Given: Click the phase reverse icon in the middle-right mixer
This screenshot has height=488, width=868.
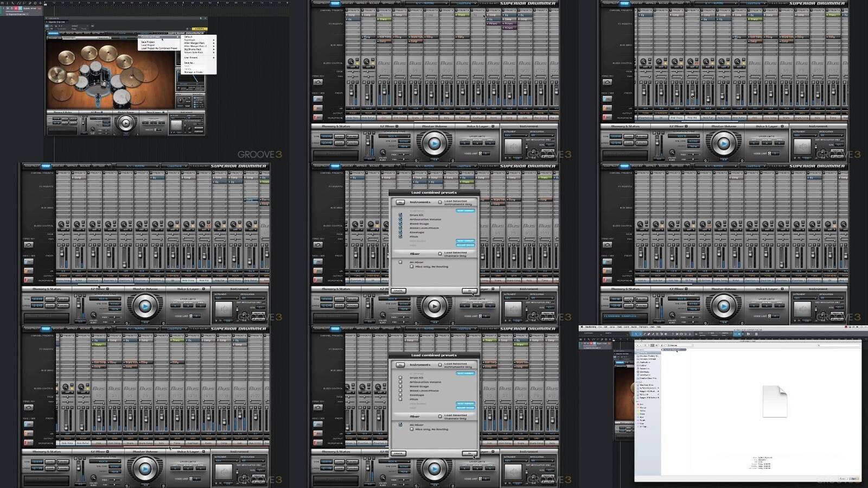Looking at the screenshot, I should [x=607, y=245].
